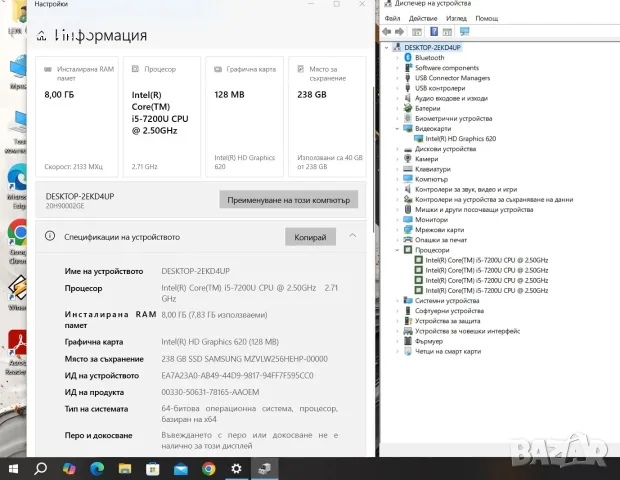Open Chrome desktop shortcut icon
Image resolution: width=620 pixels, height=480 pixels.
17,232
